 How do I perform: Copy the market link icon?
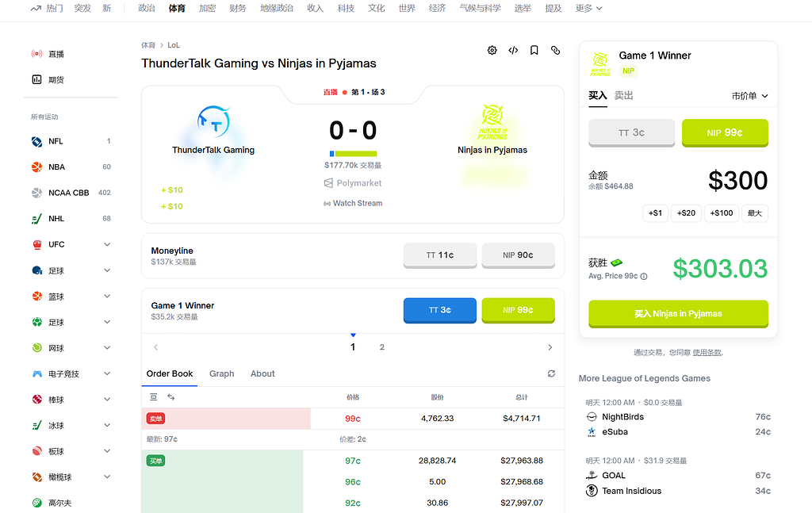(555, 50)
